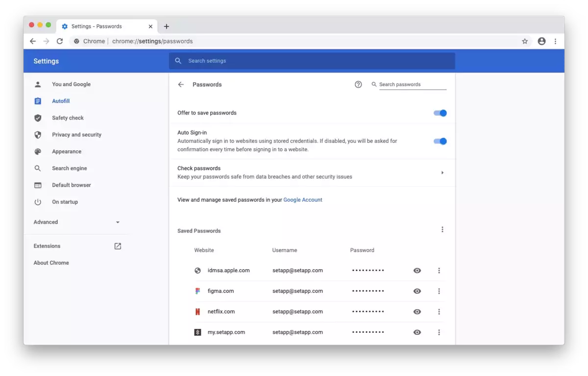Expand the Advanced settings section
The width and height of the screenshot is (588, 376).
point(76,222)
